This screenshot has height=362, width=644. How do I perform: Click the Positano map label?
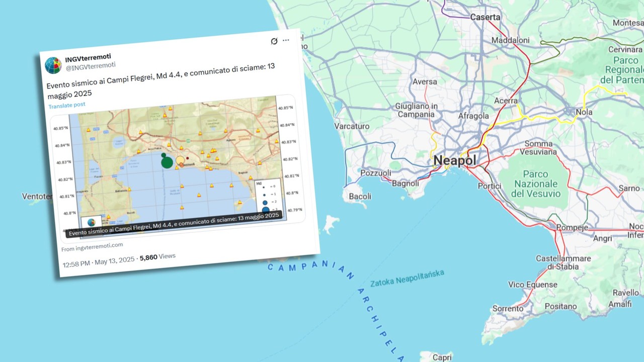pyautogui.click(x=560, y=306)
